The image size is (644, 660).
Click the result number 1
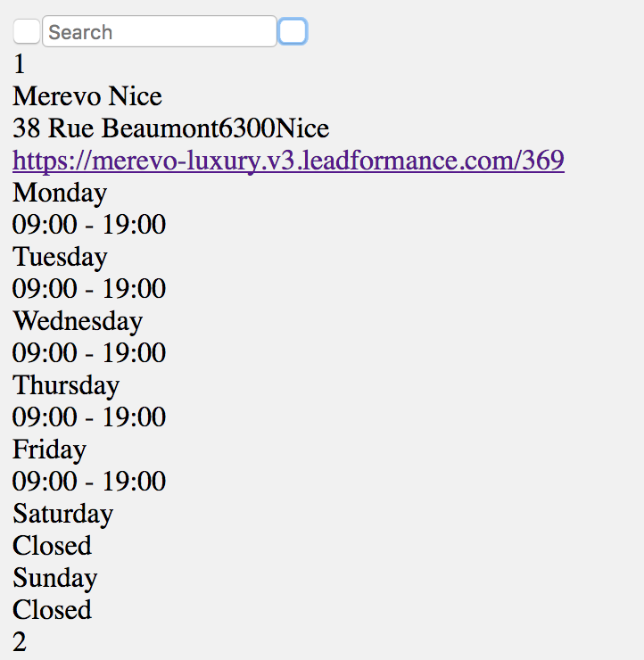pyautogui.click(x=19, y=64)
